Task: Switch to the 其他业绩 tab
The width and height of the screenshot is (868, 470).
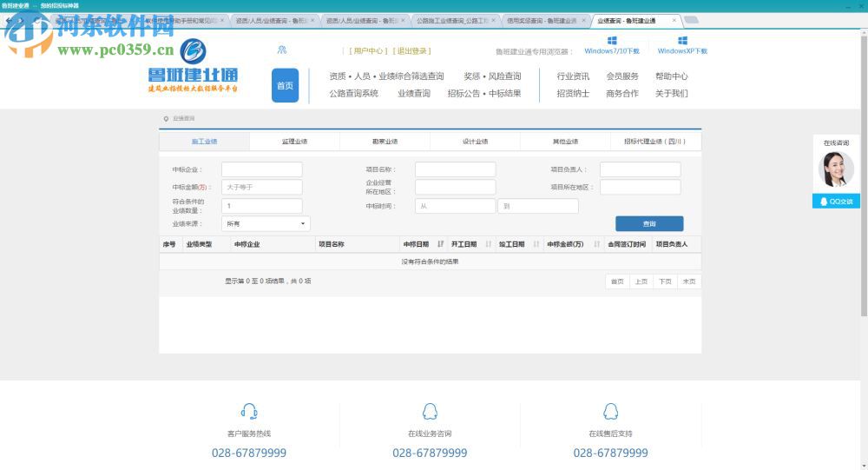Action: coord(565,142)
